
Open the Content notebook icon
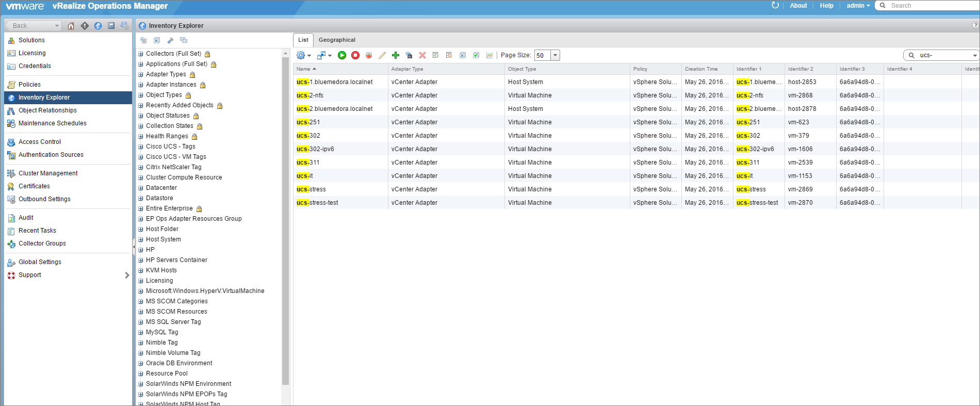pyautogui.click(x=111, y=26)
